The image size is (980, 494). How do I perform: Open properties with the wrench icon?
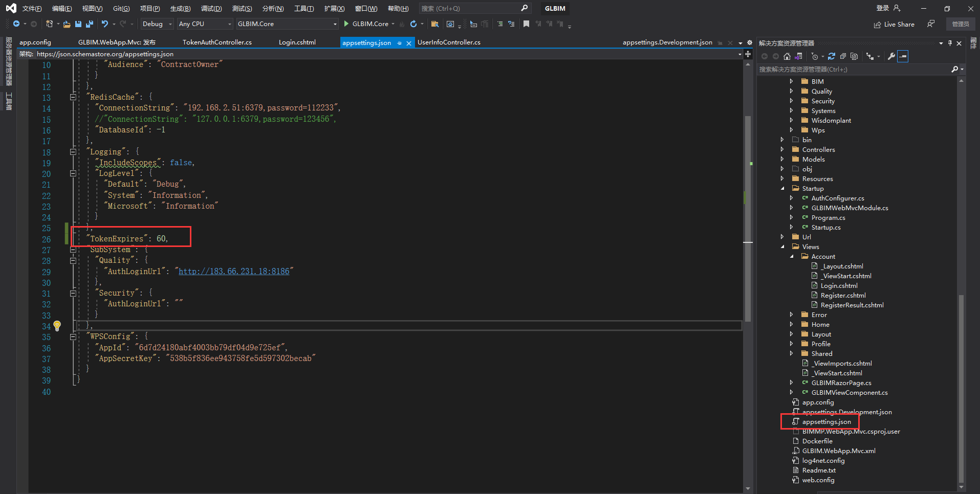coord(891,56)
